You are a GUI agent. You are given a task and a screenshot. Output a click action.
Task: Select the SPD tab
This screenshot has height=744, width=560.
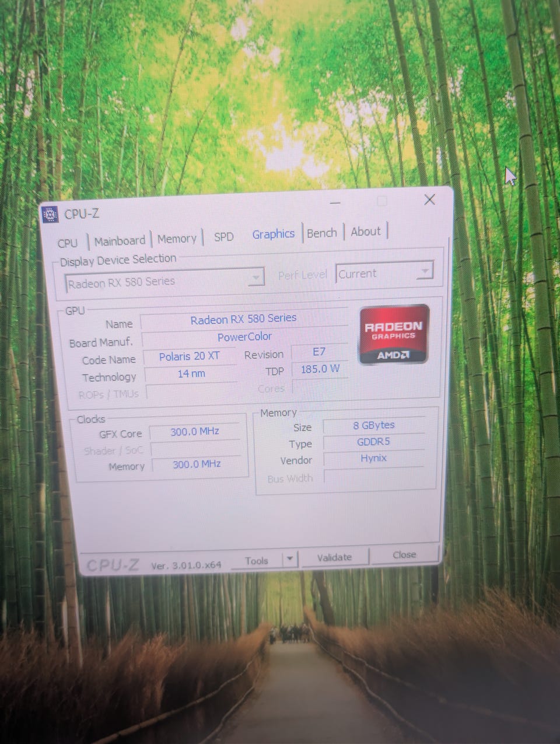[223, 237]
